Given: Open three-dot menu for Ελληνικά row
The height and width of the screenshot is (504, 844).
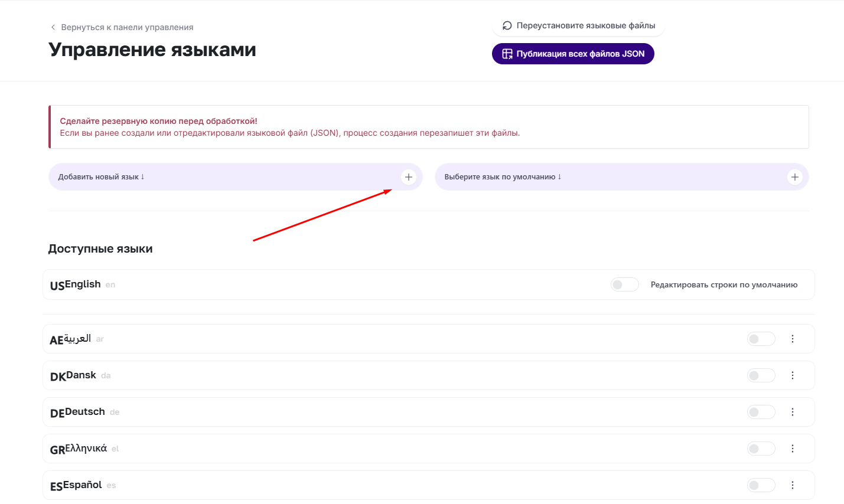Looking at the screenshot, I should 792,449.
